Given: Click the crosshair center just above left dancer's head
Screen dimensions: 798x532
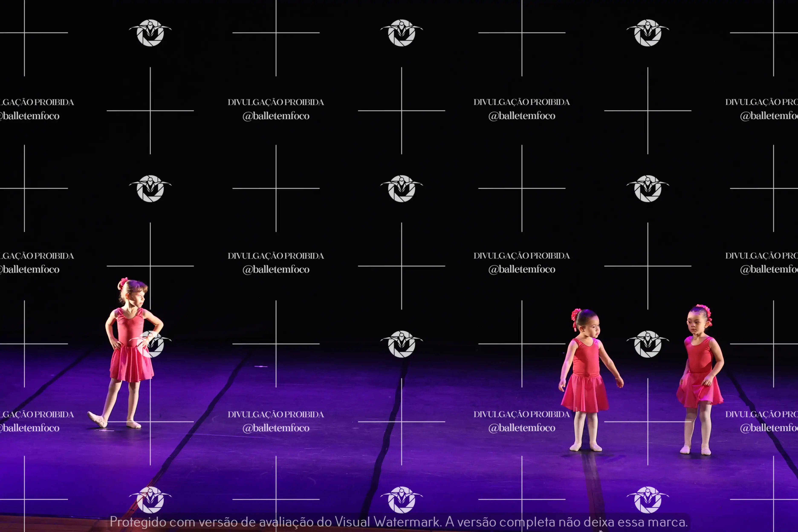Looking at the screenshot, I should (150, 266).
